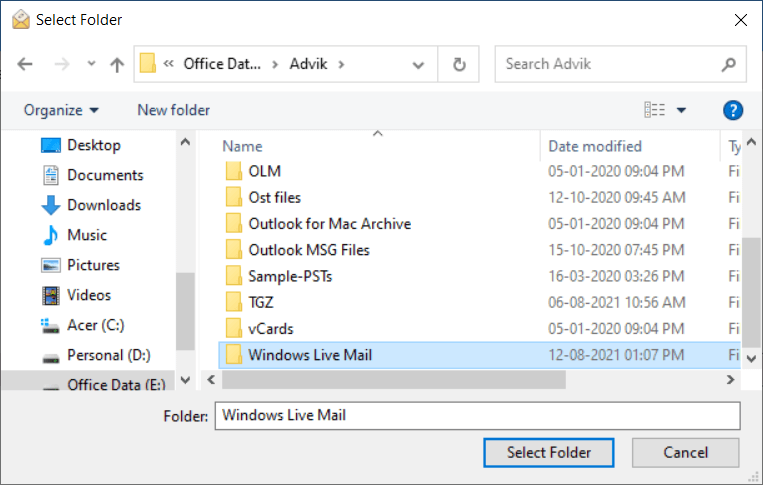Open the Organize menu
Screen dimensions: 763x485
61,110
